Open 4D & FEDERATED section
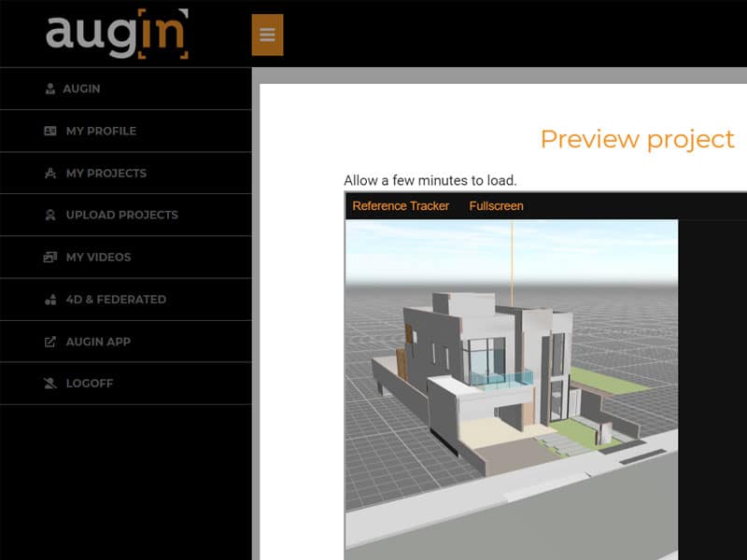This screenshot has width=747, height=560. pyautogui.click(x=126, y=300)
